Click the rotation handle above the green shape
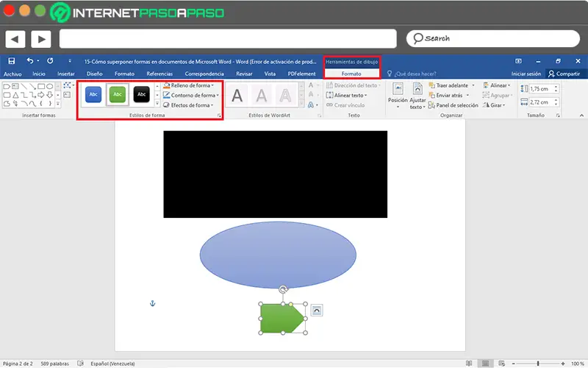The height and width of the screenshot is (368, 588). (x=283, y=289)
